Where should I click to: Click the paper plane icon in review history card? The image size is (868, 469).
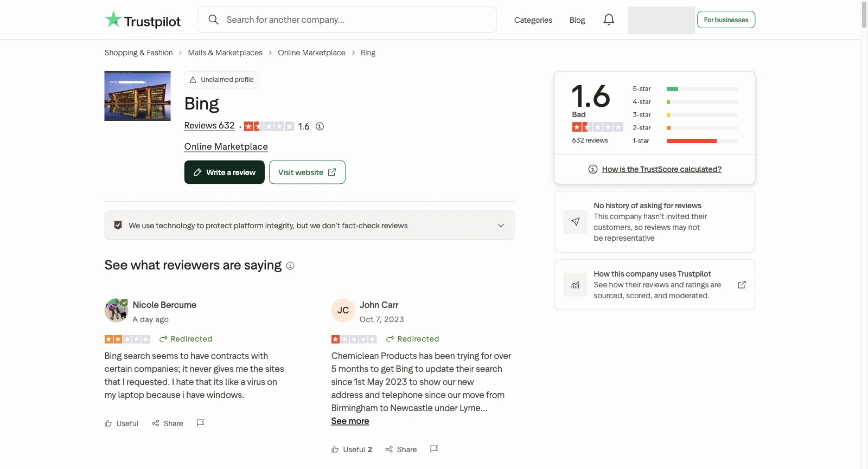click(x=576, y=222)
